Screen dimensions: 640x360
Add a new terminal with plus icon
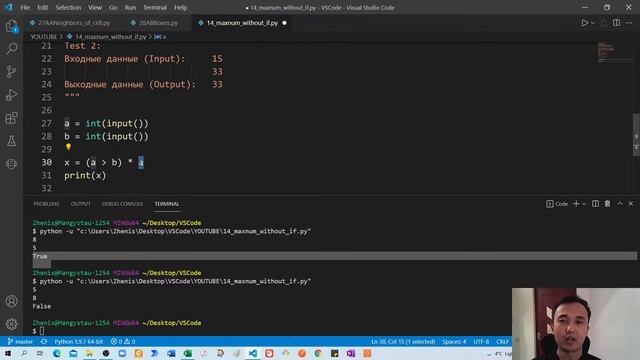(x=576, y=204)
